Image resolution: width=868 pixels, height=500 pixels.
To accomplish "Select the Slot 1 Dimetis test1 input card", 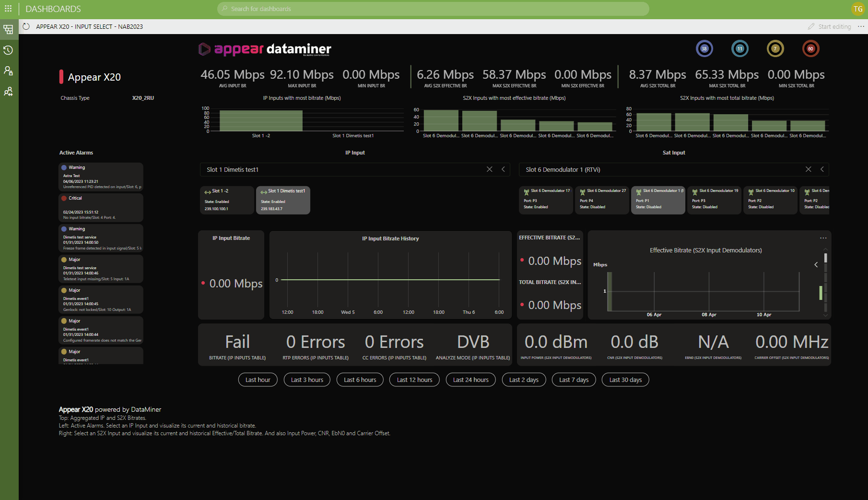I will click(283, 200).
